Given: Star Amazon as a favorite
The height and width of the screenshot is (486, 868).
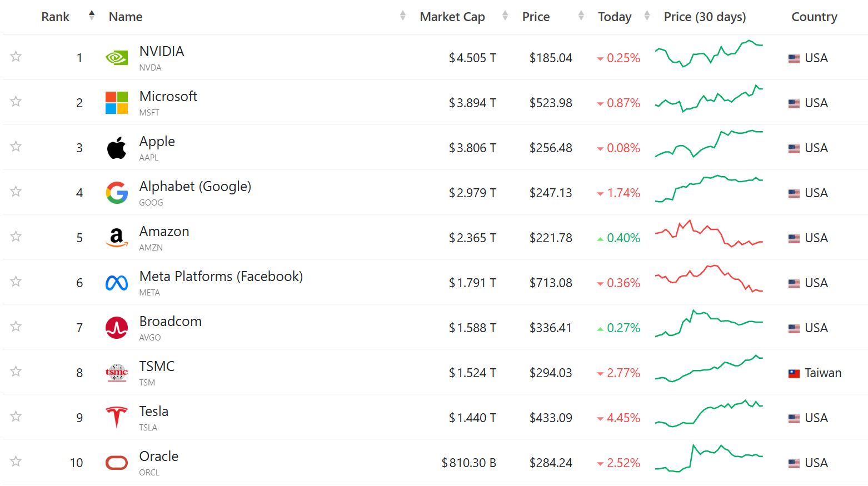Looking at the screenshot, I should coord(16,237).
